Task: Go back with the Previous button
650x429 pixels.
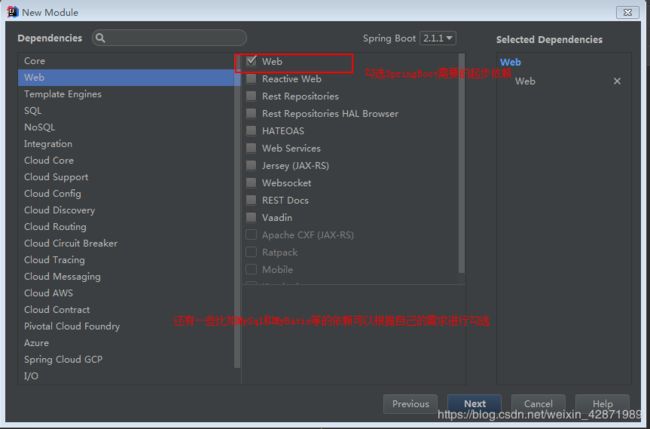Action: [x=410, y=404]
